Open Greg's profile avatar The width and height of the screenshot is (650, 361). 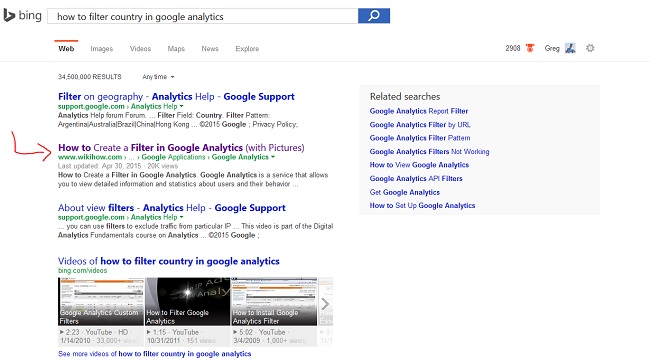pos(570,48)
